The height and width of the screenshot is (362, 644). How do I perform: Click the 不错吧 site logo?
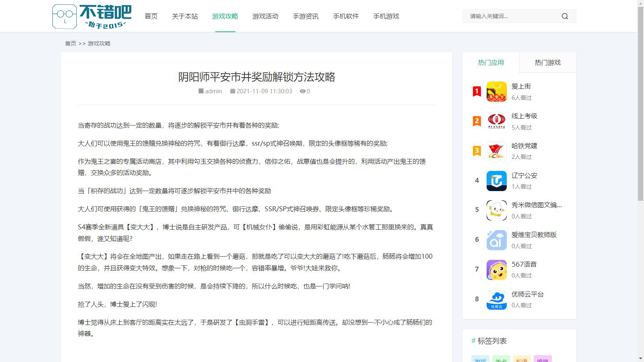(x=92, y=16)
